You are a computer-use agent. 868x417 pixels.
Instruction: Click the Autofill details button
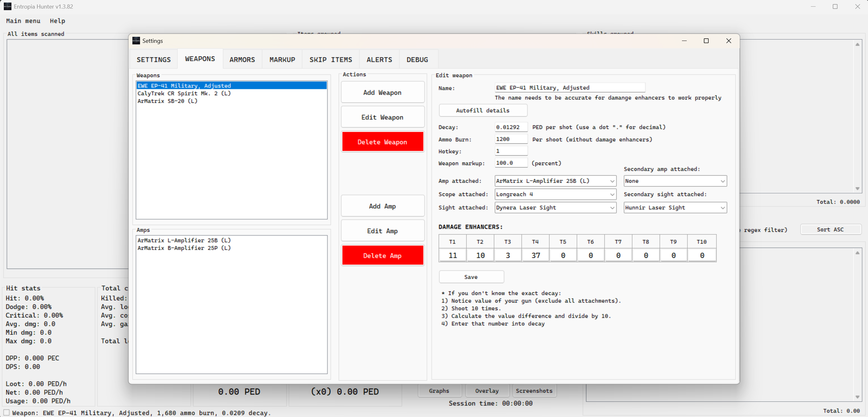tap(483, 110)
